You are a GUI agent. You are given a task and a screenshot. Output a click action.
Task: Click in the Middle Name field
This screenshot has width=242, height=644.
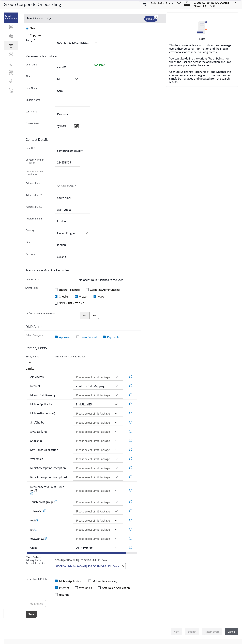72,103
